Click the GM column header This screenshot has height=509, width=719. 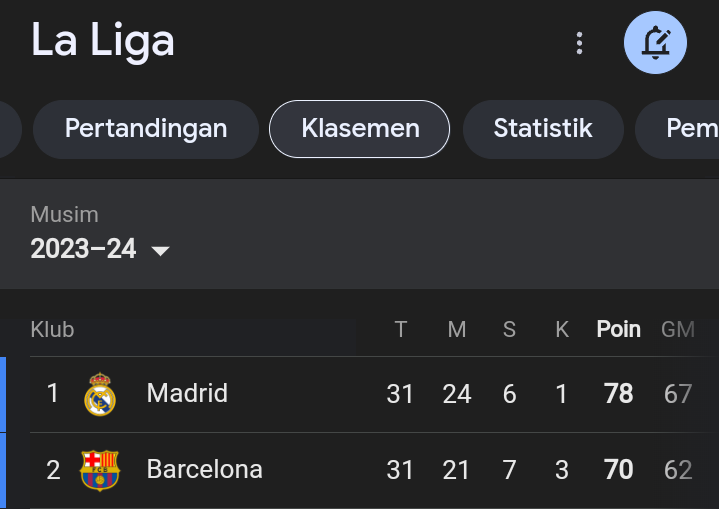678,330
